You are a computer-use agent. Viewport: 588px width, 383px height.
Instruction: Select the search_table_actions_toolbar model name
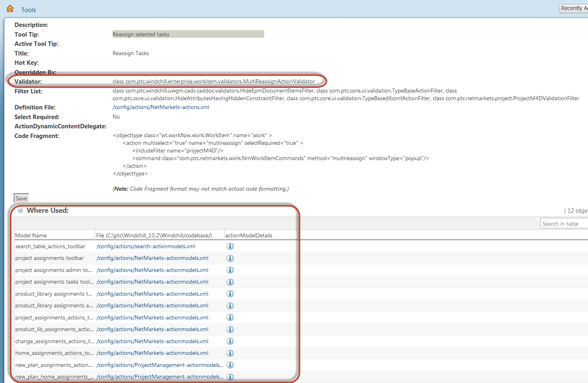(50, 246)
